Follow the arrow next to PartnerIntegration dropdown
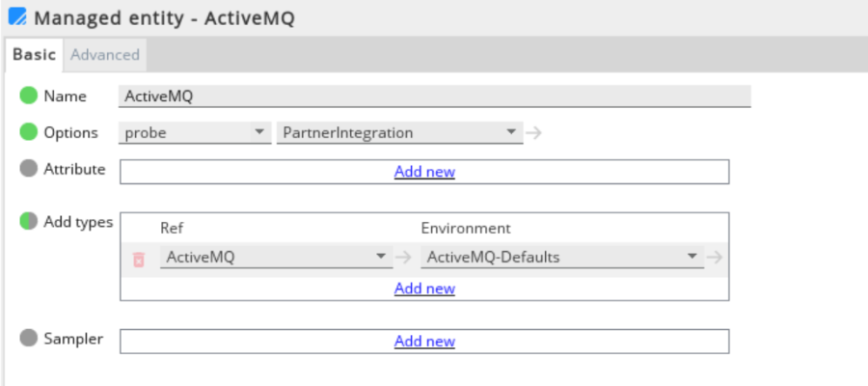This screenshot has width=868, height=386. click(x=533, y=133)
